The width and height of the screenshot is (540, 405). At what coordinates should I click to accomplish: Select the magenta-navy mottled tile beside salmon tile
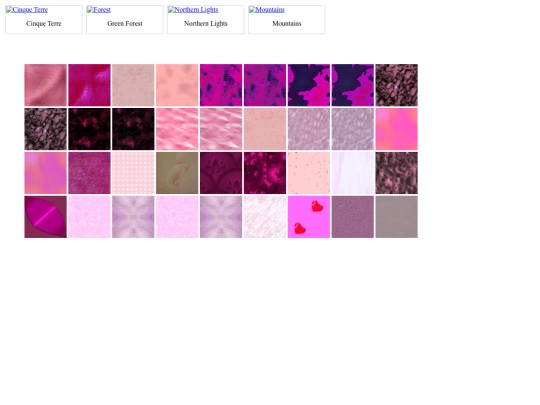click(x=221, y=85)
